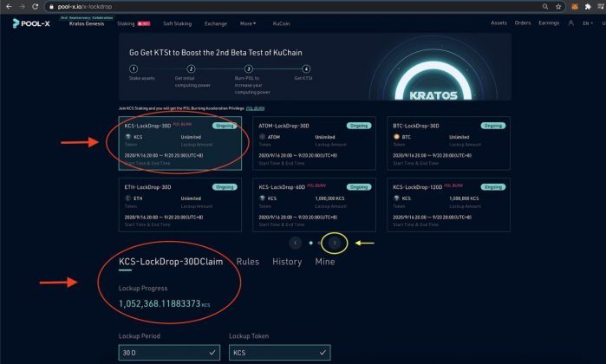This screenshot has height=364, width=606.
Task: Switch to the Mine tab
Action: [324, 262]
